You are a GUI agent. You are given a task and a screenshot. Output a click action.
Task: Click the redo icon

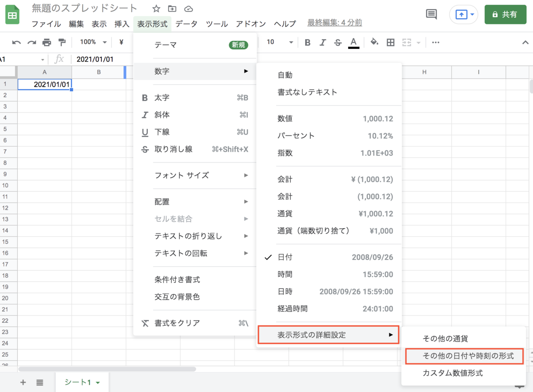(32, 42)
